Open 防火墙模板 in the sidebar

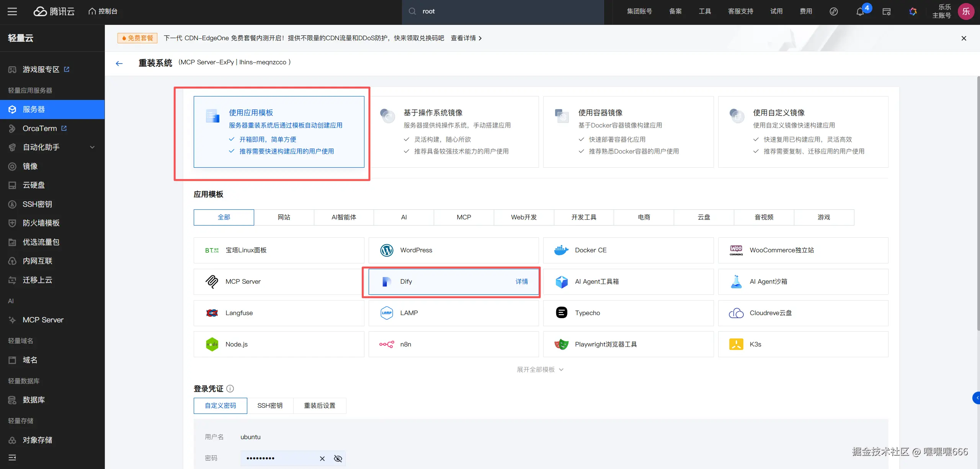(52, 223)
